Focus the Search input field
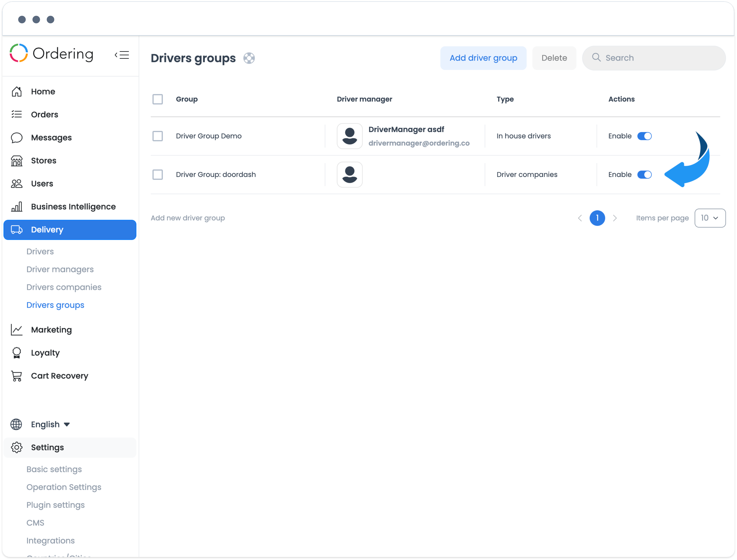This screenshot has height=560, width=737. click(x=654, y=58)
